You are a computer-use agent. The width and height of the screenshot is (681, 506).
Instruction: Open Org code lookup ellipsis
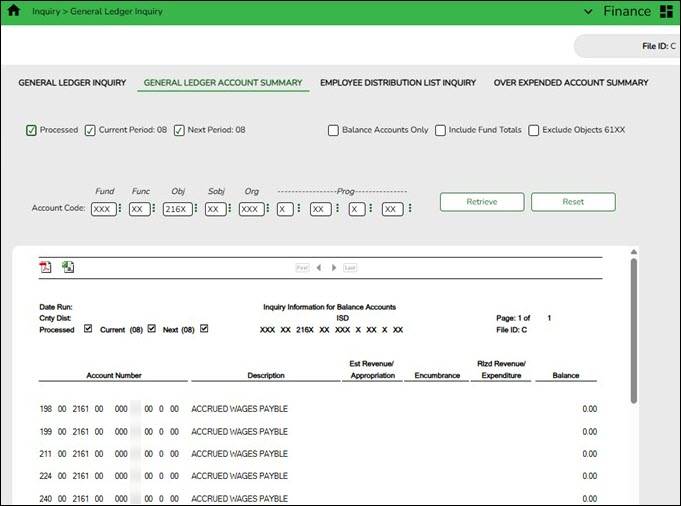click(267, 208)
